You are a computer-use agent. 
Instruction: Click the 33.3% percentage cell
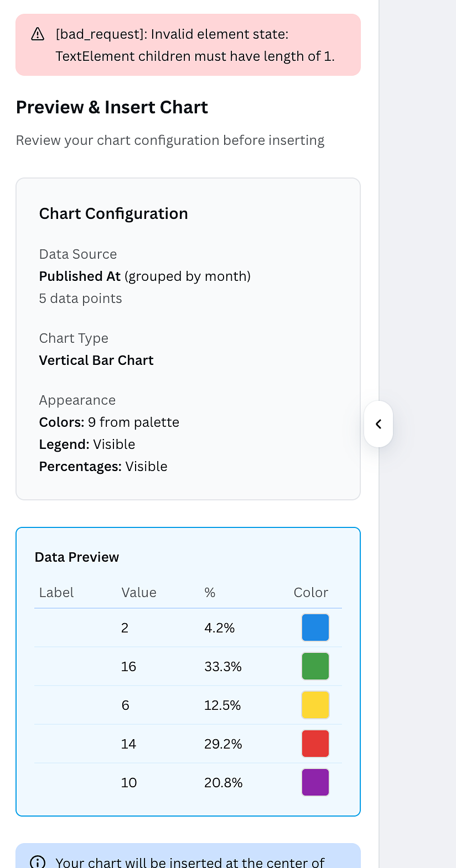[223, 667]
